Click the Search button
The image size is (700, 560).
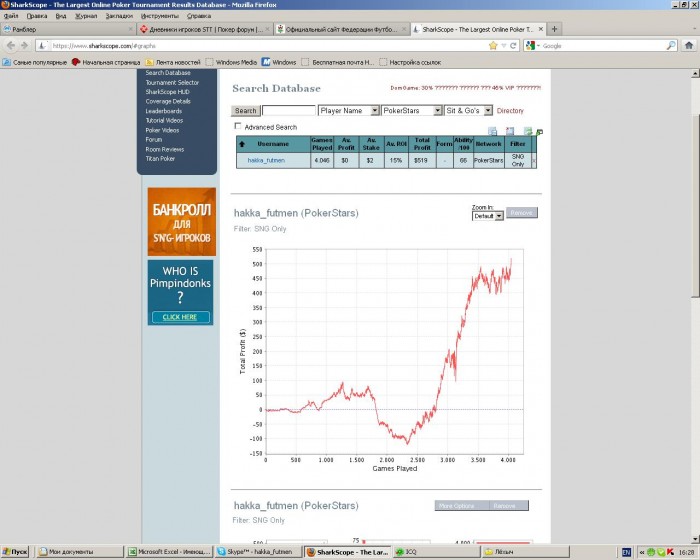(246, 110)
